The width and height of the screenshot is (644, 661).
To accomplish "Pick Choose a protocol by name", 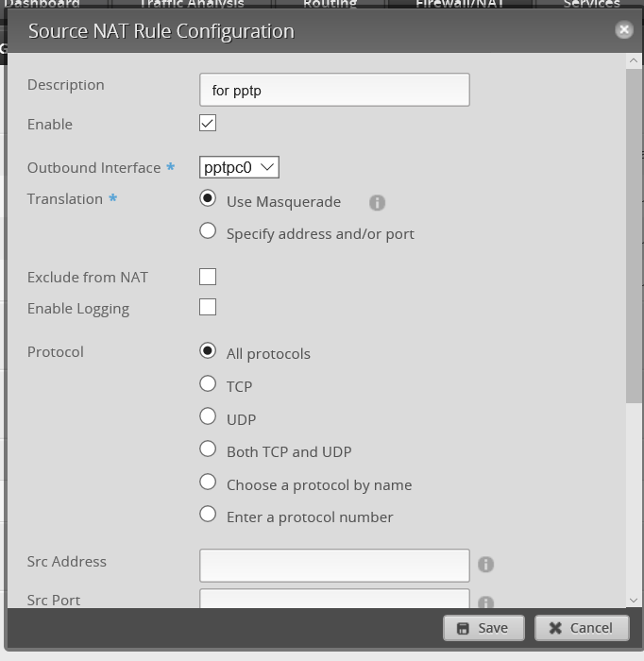I will click(208, 482).
